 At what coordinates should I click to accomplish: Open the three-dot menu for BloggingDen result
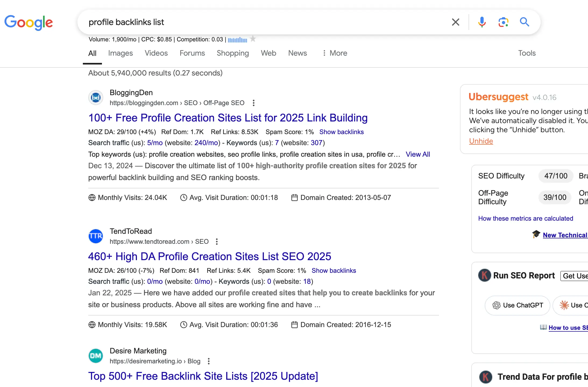pos(253,103)
